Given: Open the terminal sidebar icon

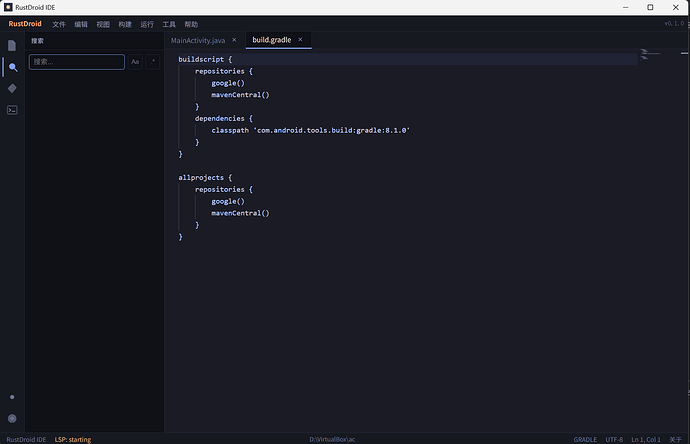Looking at the screenshot, I should [x=12, y=110].
